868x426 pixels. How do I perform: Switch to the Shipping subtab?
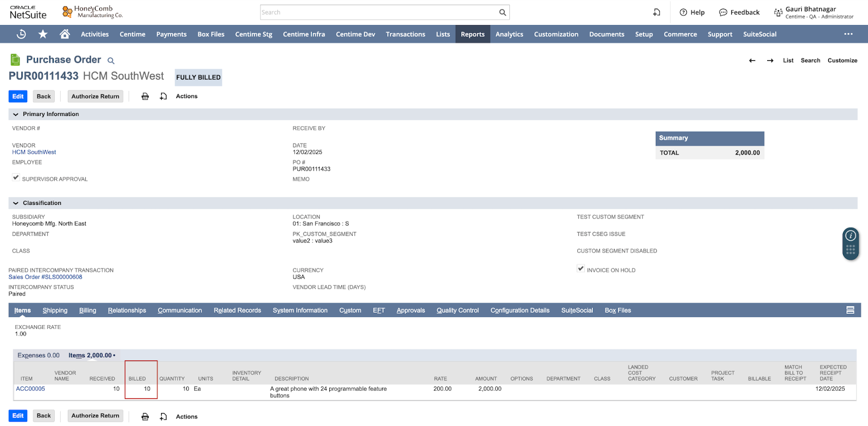[x=55, y=311]
